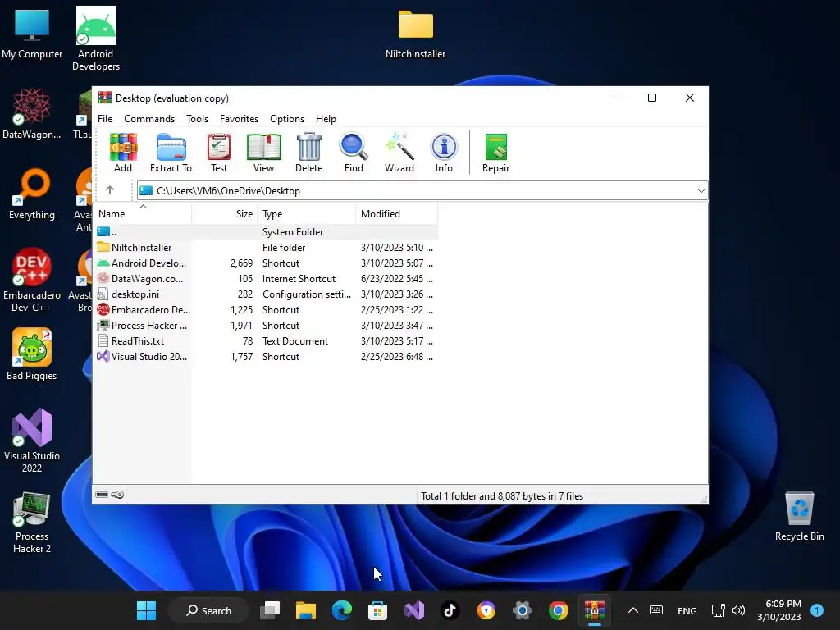
Task: Select Visual Studio 2022 desktop icon
Action: [32, 441]
